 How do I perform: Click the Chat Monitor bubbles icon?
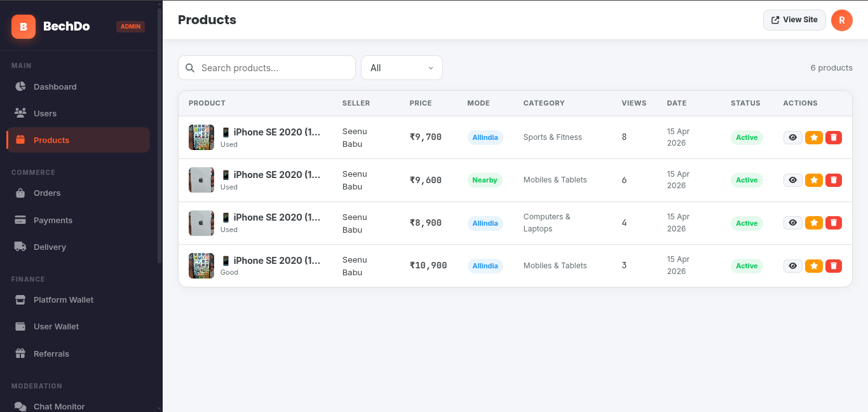[20, 406]
